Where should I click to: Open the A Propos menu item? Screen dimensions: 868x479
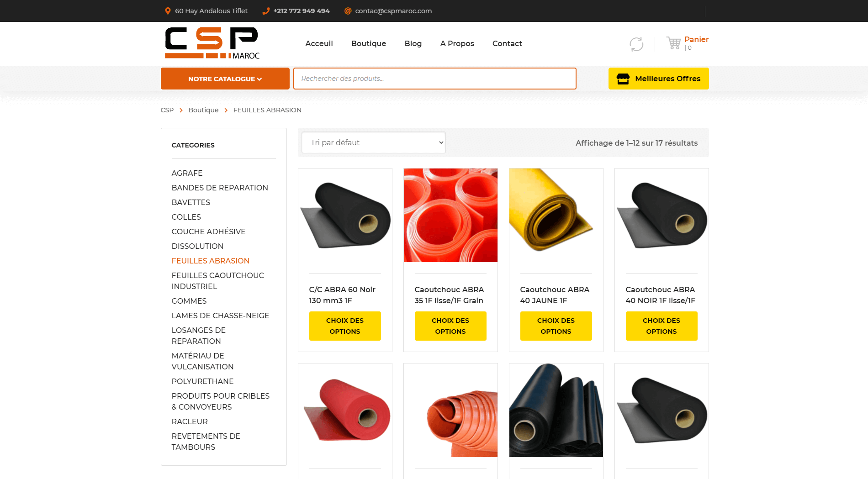[x=457, y=43]
